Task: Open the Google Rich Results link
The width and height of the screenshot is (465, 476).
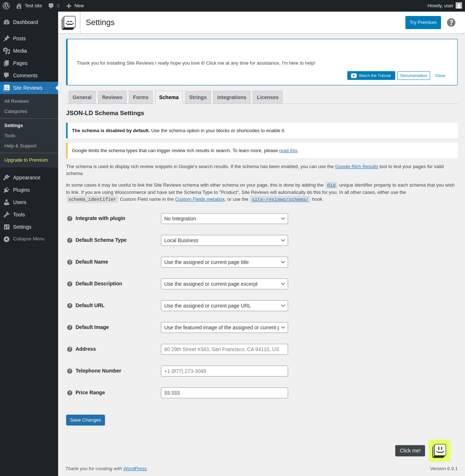Action: tap(356, 167)
